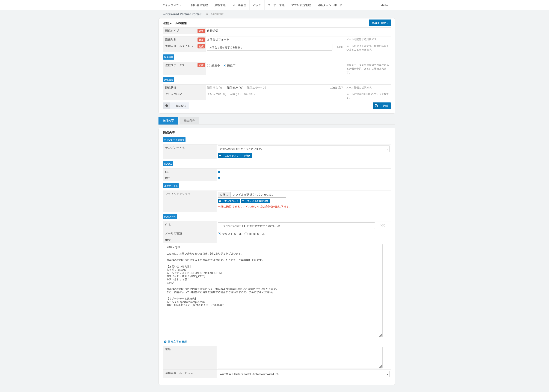Screen dimensions: 549x392
Task: Click the PC用メール section label
Action: (170, 216)
